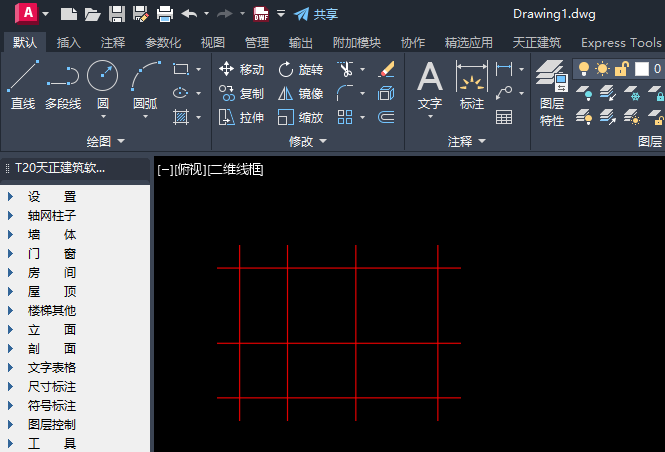This screenshot has height=452, width=665.
Task: Click the Offset tool icon
Action: pos(386,117)
